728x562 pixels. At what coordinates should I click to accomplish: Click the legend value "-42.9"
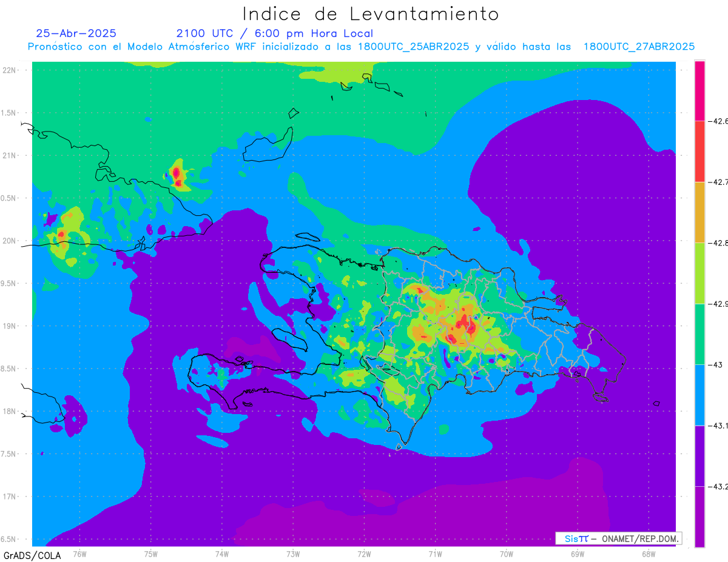point(719,304)
